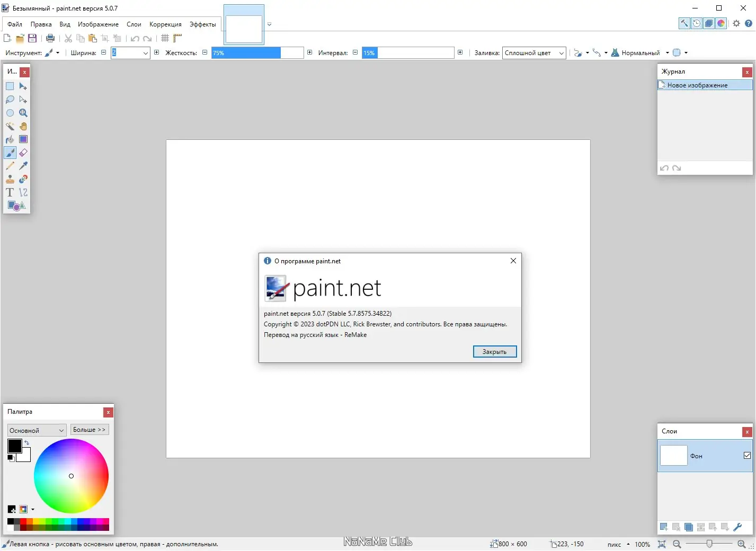The width and height of the screenshot is (756, 551).
Task: Open the Основной color selector dropdown
Action: point(37,430)
